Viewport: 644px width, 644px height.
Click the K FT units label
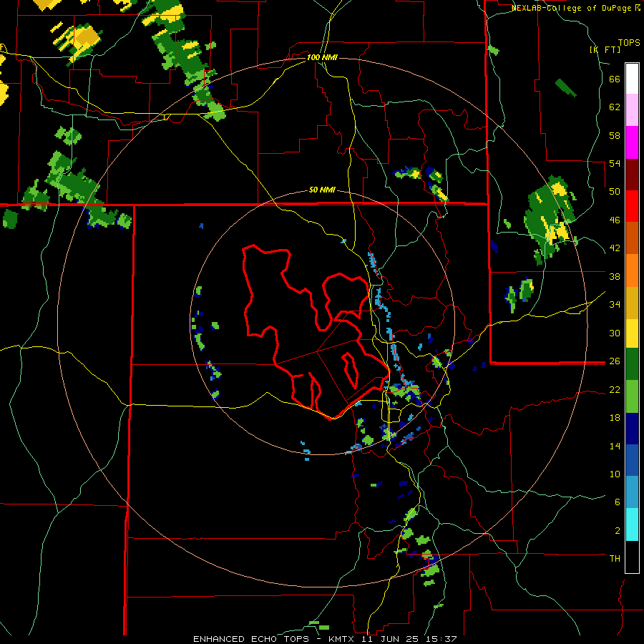605,49
